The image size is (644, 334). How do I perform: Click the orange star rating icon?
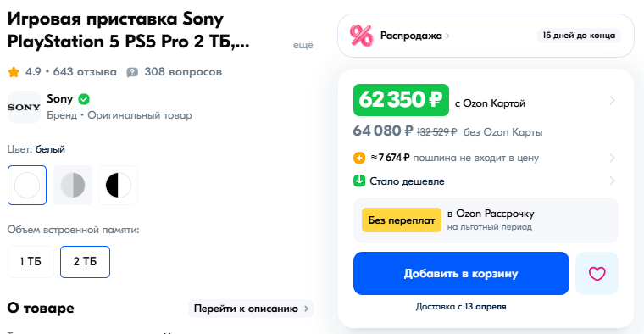click(14, 72)
